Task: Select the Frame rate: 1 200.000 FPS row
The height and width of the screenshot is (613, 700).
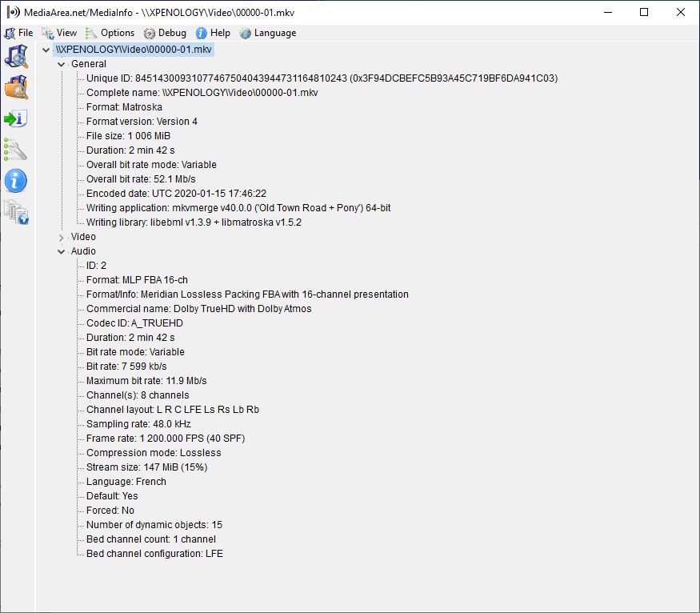Action: point(166,439)
